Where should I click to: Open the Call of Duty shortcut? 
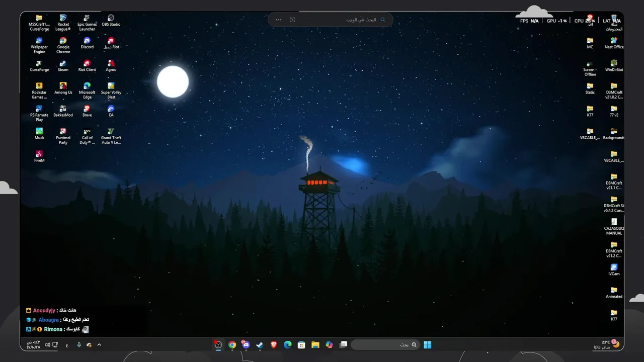[87, 136]
